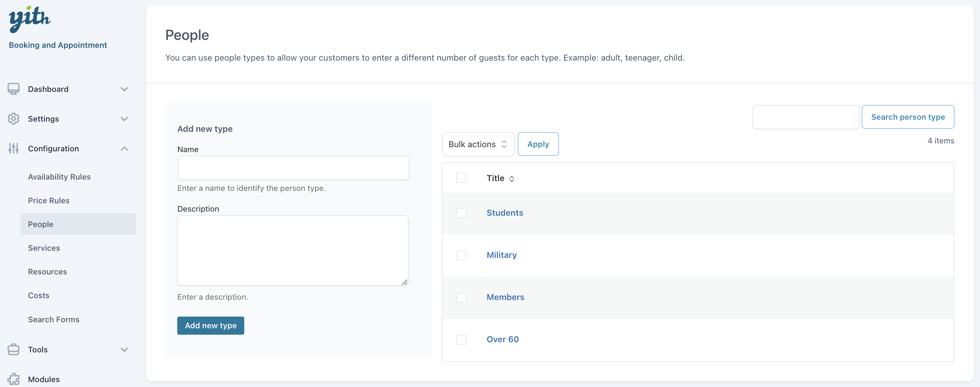Viewport: 980px width, 387px height.
Task: Tick the Military row checkbox
Action: click(461, 255)
